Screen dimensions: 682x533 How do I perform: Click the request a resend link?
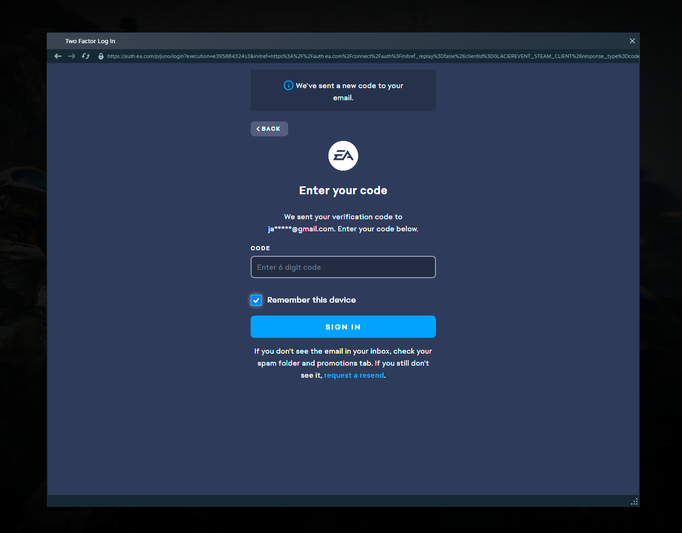click(x=354, y=375)
